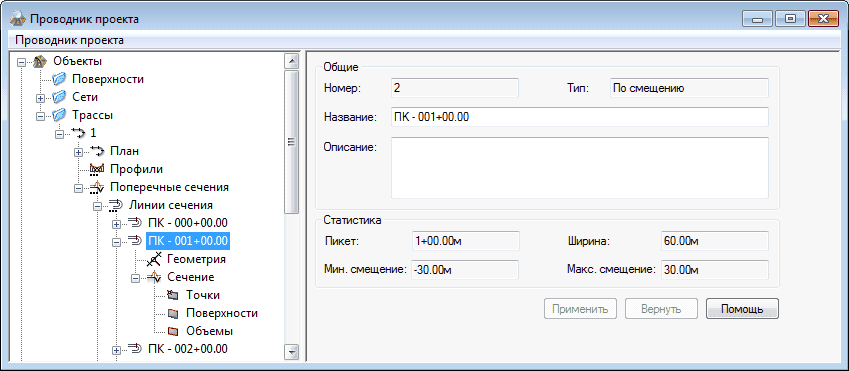The image size is (849, 371).
Task: Collapse the Сечение node
Action: [135, 278]
